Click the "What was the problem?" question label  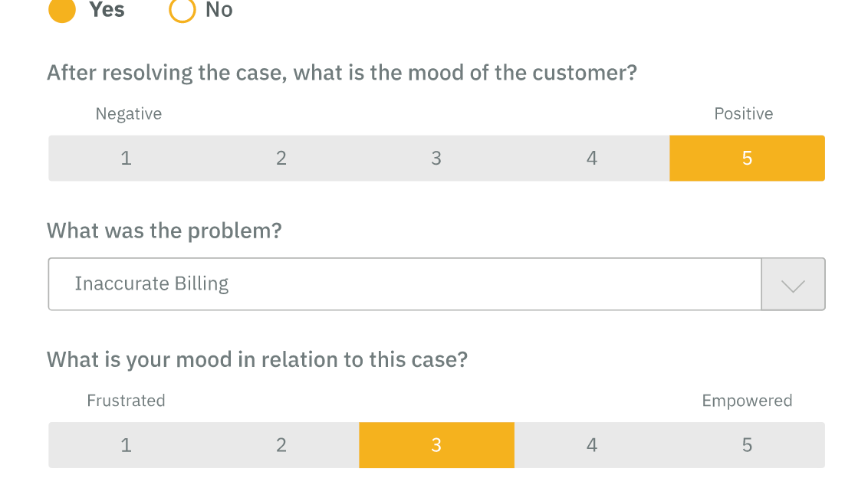(x=164, y=231)
